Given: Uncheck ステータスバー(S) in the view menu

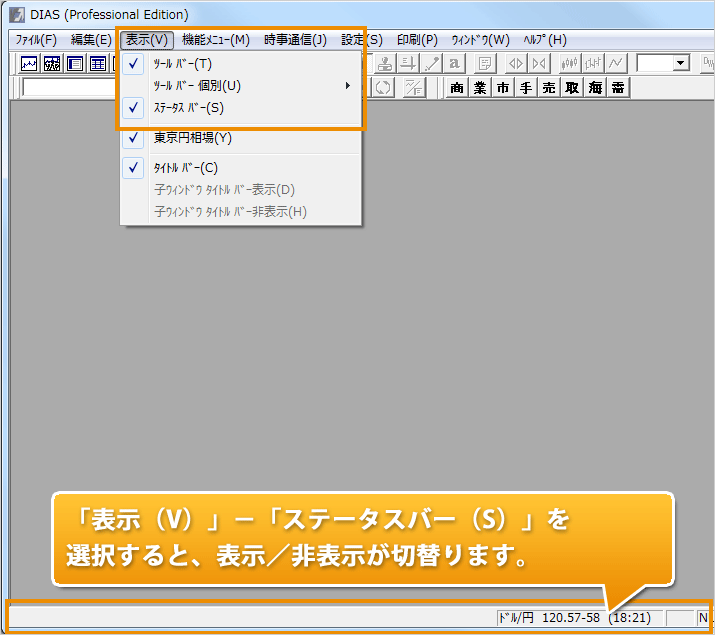Looking at the screenshot, I should pyautogui.click(x=188, y=108).
